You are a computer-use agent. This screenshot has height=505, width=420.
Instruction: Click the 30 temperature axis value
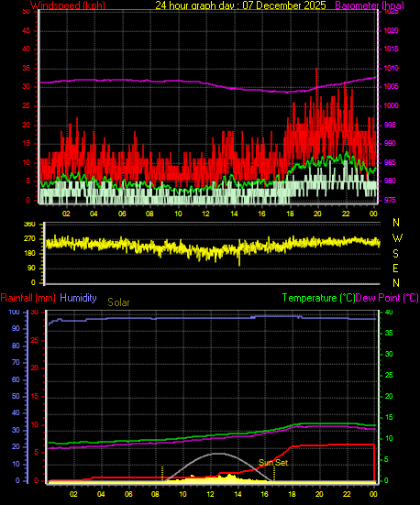point(389,354)
